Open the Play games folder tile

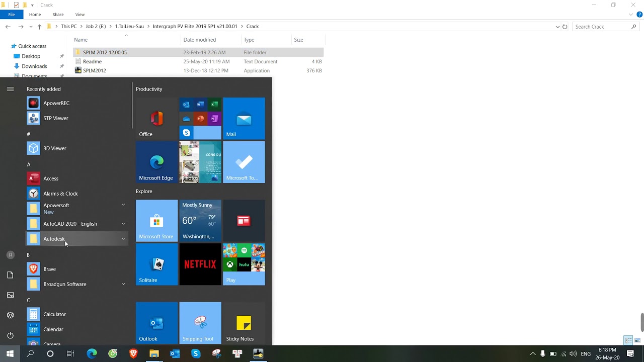(244, 264)
